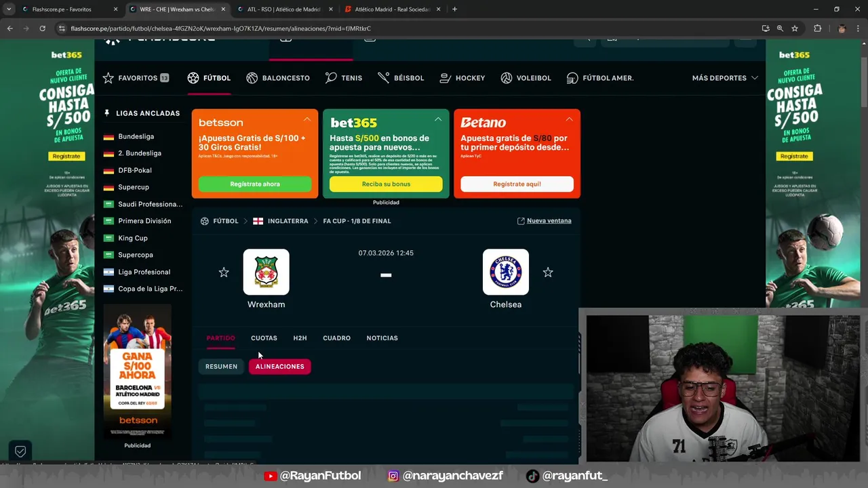Open the Cuadro tab
Image resolution: width=868 pixels, height=488 pixels.
coord(336,338)
